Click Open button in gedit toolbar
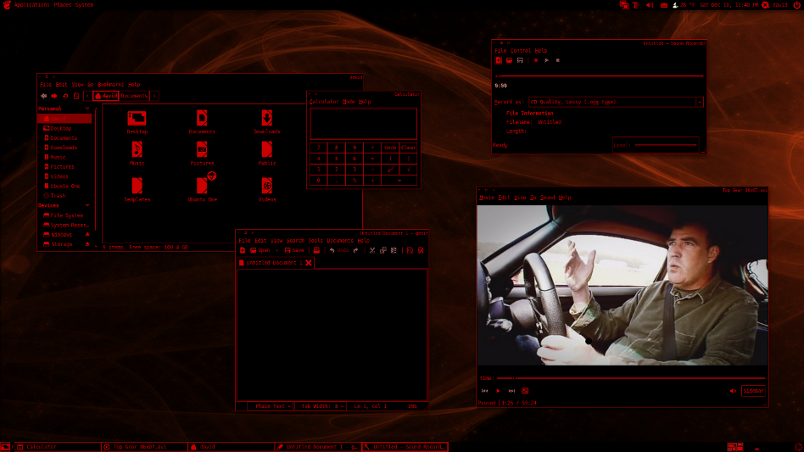Screen dimensions: 804x452 pyautogui.click(x=260, y=251)
